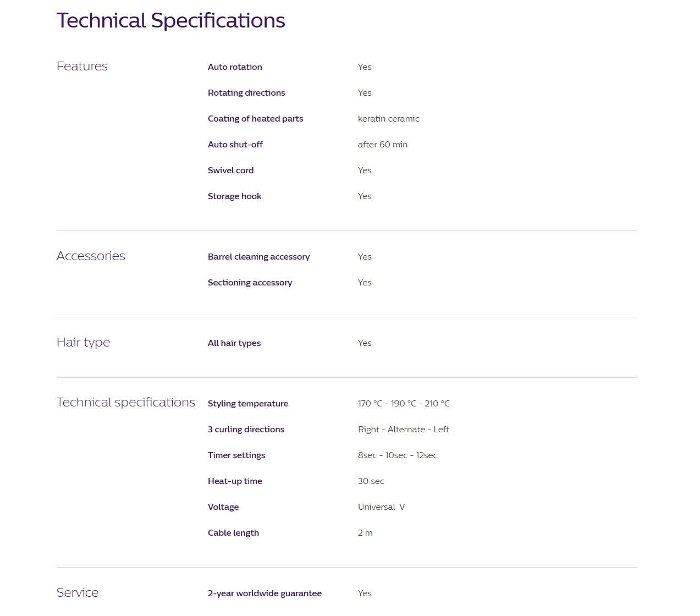Click the Sectioning accessory label
This screenshot has width=700, height=616.
coord(250,283)
